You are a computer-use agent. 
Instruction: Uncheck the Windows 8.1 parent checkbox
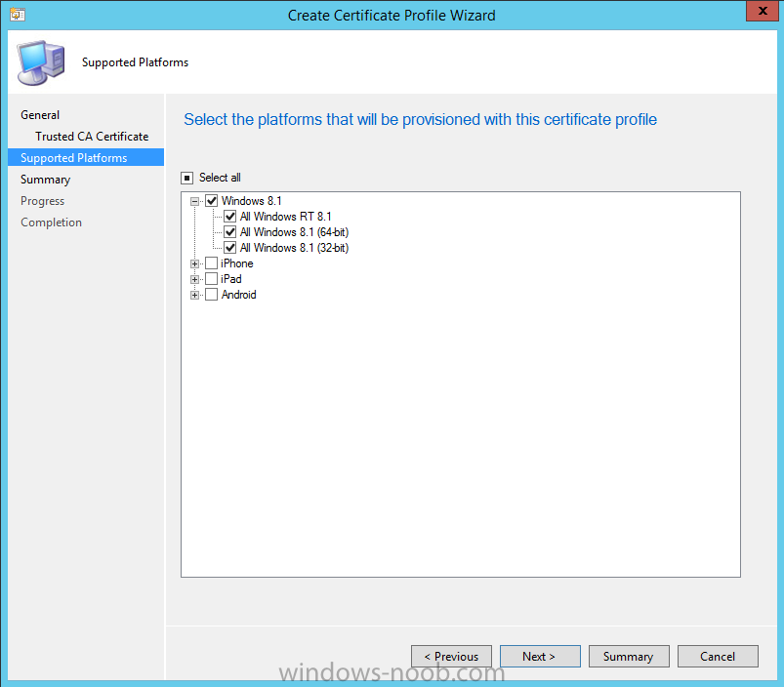(212, 201)
